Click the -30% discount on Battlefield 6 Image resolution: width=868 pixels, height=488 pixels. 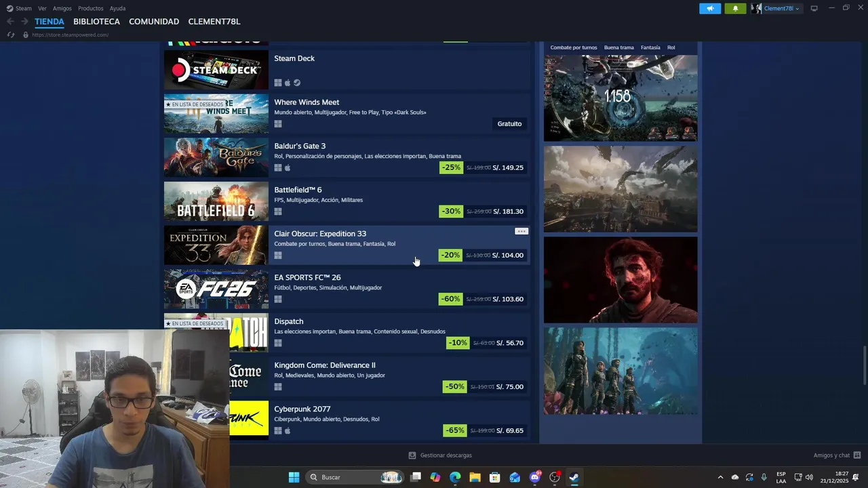click(451, 211)
